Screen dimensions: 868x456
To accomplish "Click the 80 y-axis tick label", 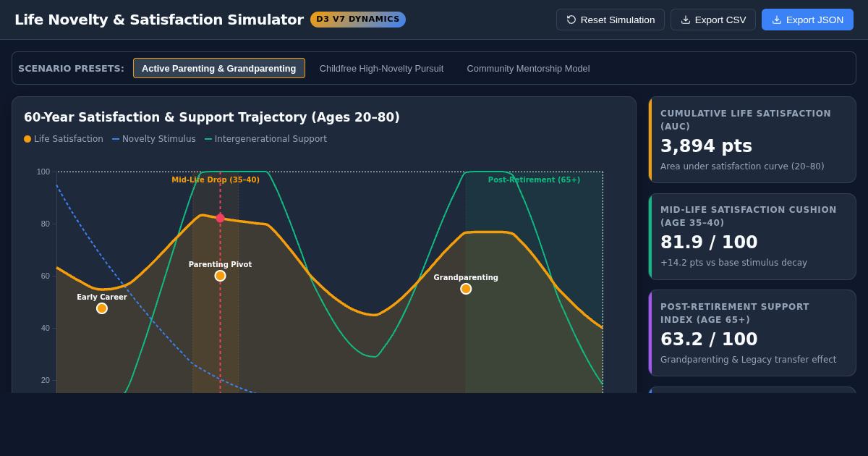I will point(46,224).
